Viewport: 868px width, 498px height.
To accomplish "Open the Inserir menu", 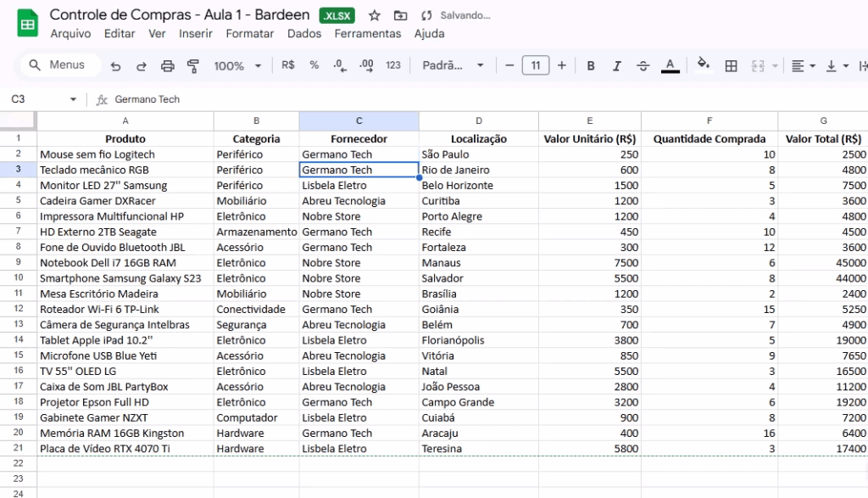I will click(x=196, y=34).
